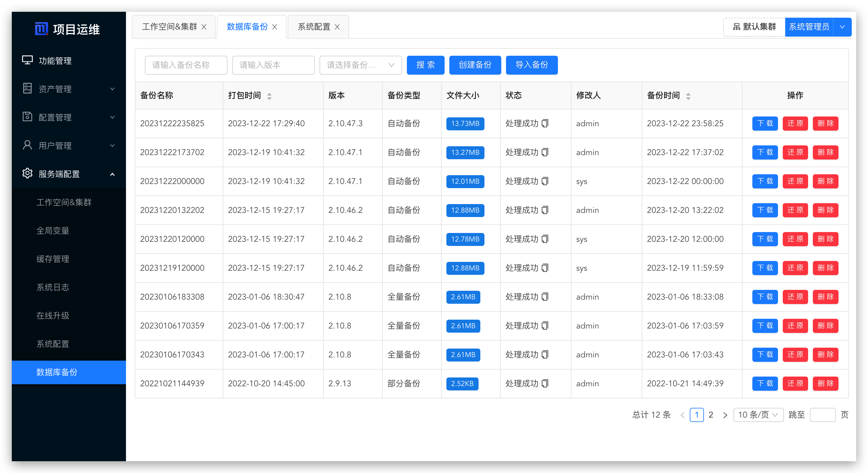
Task: Open the 请选择备份类型 dropdown
Action: (361, 65)
